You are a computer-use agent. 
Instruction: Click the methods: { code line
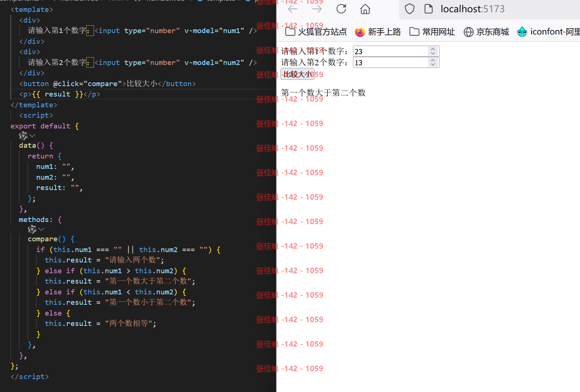40,220
